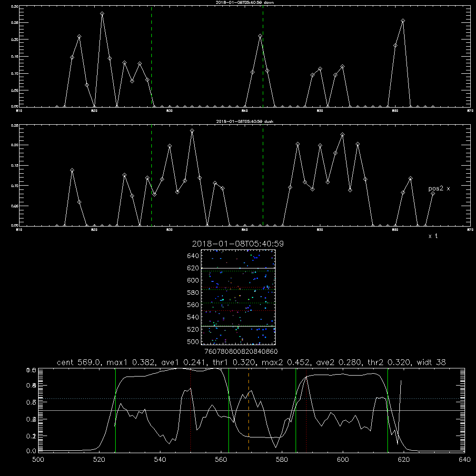Click the image panel x-axis label "760780800820840860"
476x476 pixels.
[x=241, y=352]
